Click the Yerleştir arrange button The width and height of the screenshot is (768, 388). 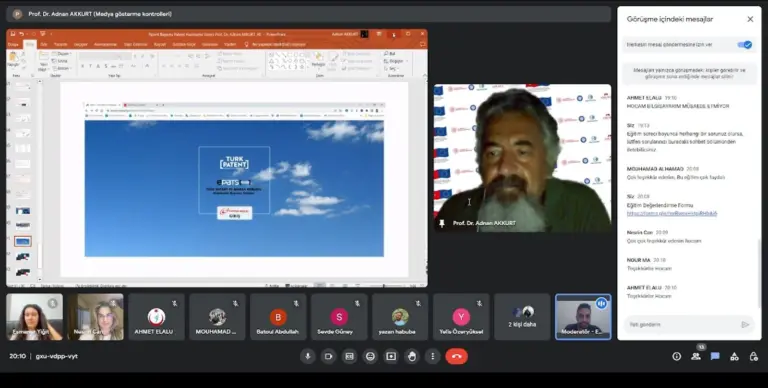(x=318, y=61)
